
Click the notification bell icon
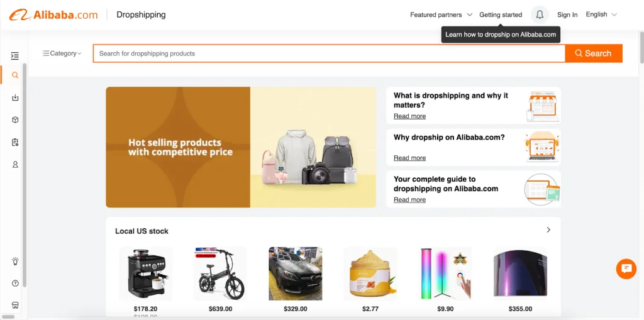tap(540, 14)
